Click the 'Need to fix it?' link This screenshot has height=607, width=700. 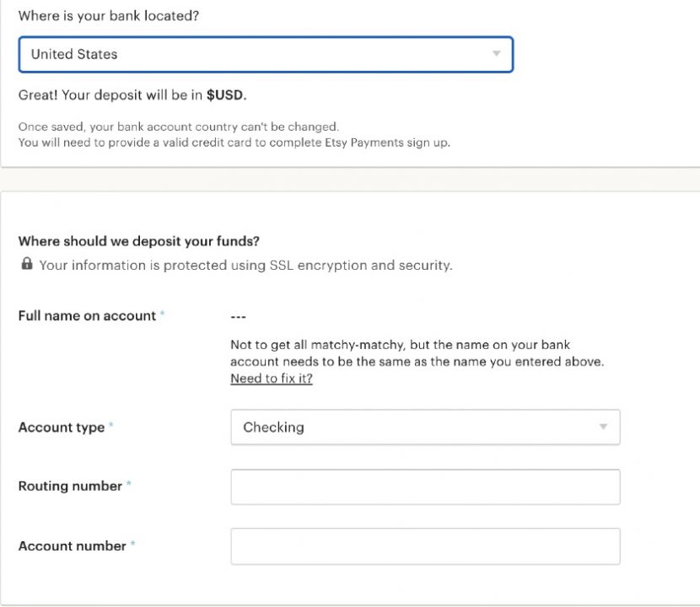point(271,379)
